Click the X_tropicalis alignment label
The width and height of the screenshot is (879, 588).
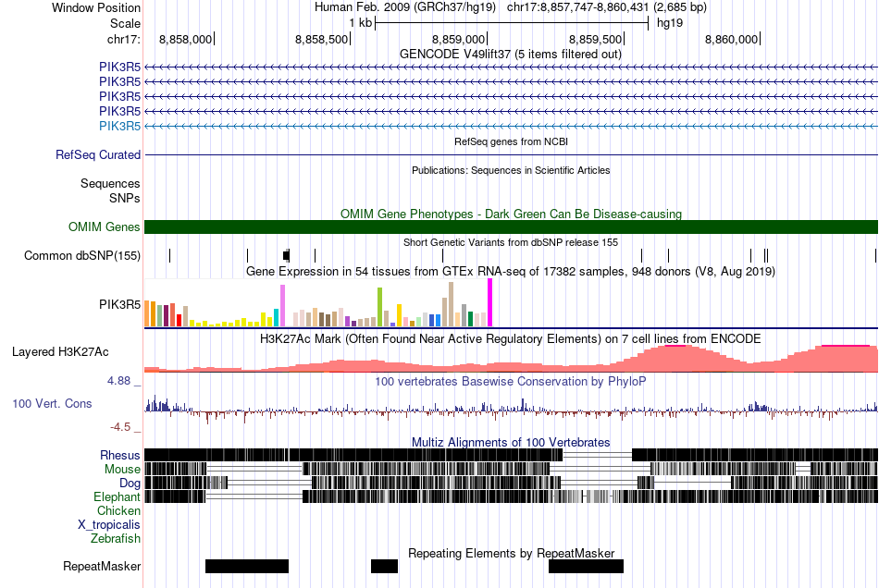(x=109, y=525)
